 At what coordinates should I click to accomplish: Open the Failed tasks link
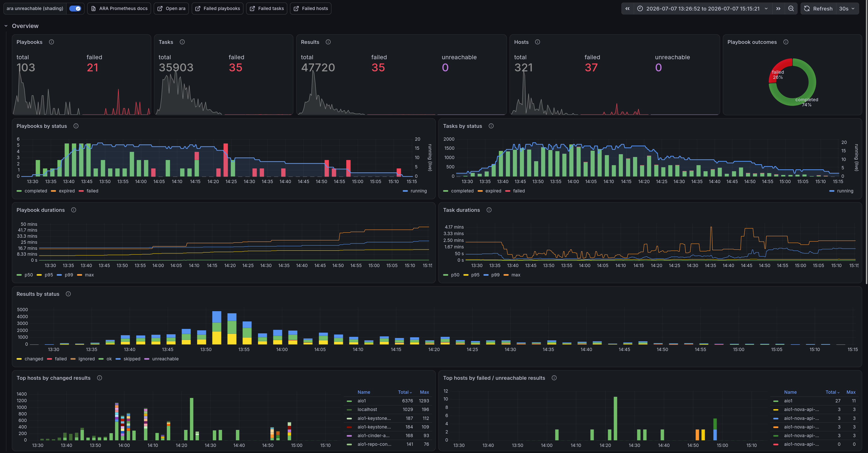[x=266, y=8]
